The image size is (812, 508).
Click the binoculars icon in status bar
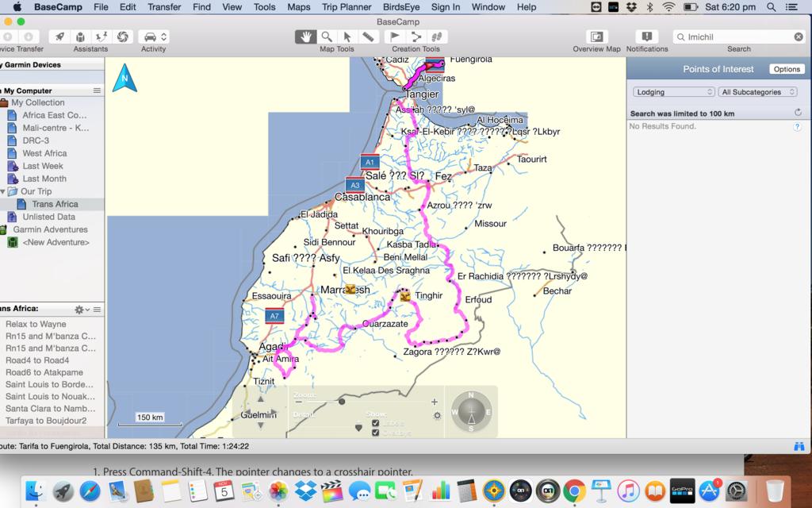pyautogui.click(x=799, y=446)
